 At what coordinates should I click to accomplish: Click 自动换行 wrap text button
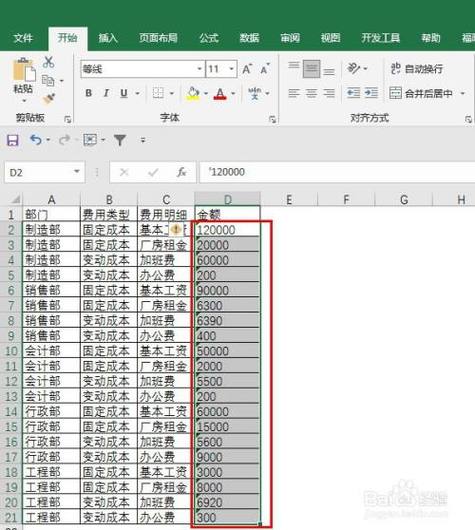pos(417,69)
